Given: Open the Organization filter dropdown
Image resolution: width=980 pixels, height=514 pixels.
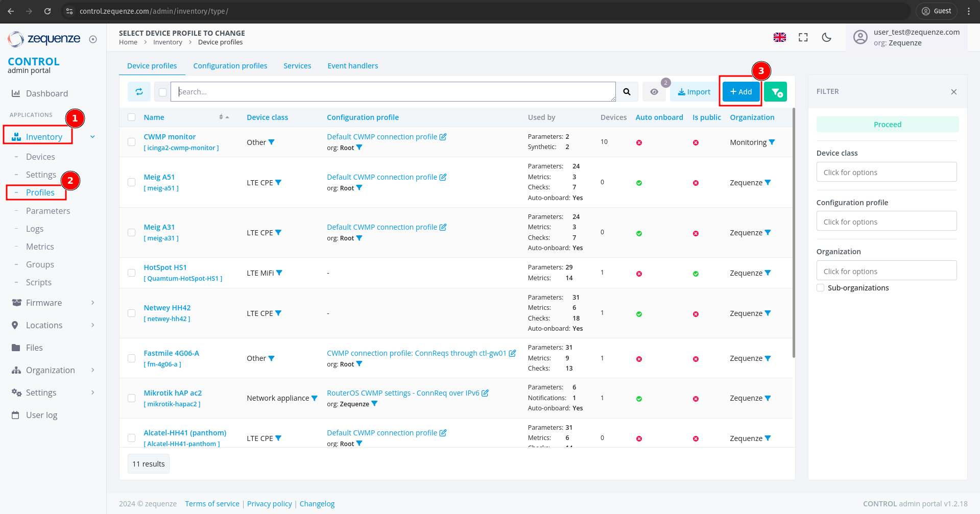Looking at the screenshot, I should [886, 271].
